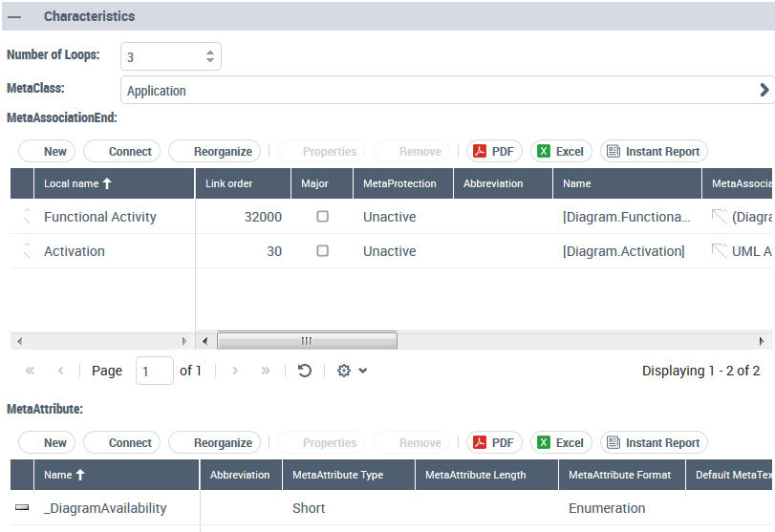Sort by Local name column header
Image resolution: width=775 pixels, height=532 pixels.
pyautogui.click(x=78, y=183)
